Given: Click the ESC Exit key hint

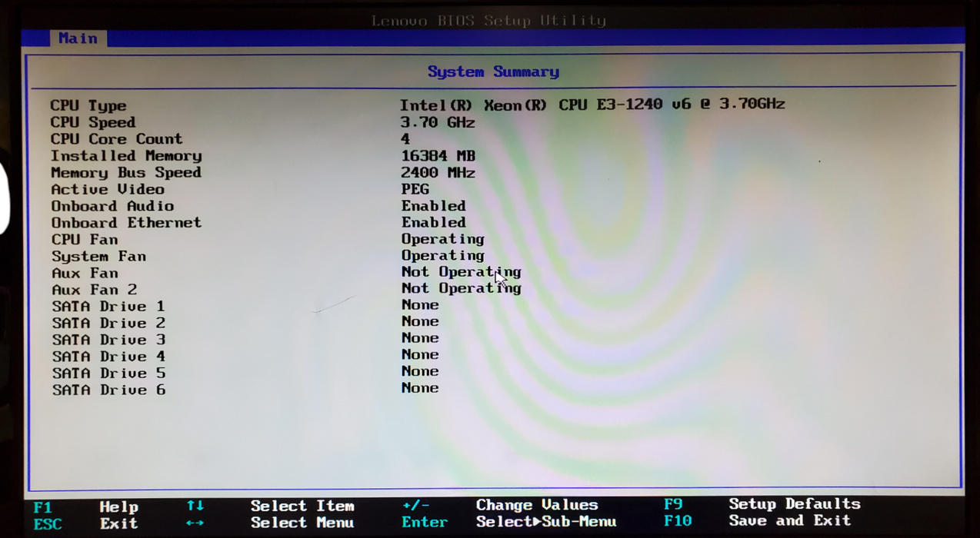Looking at the screenshot, I should click(x=86, y=524).
